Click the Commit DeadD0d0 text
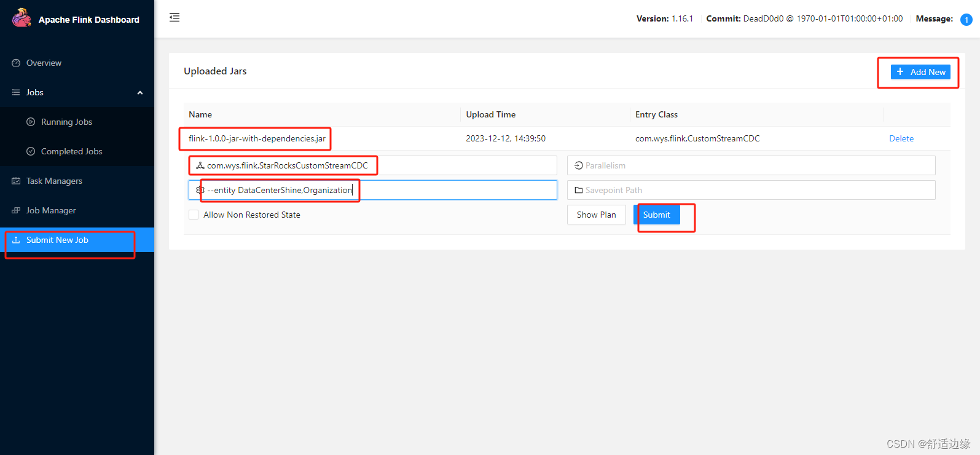This screenshot has height=455, width=980. pos(804,18)
